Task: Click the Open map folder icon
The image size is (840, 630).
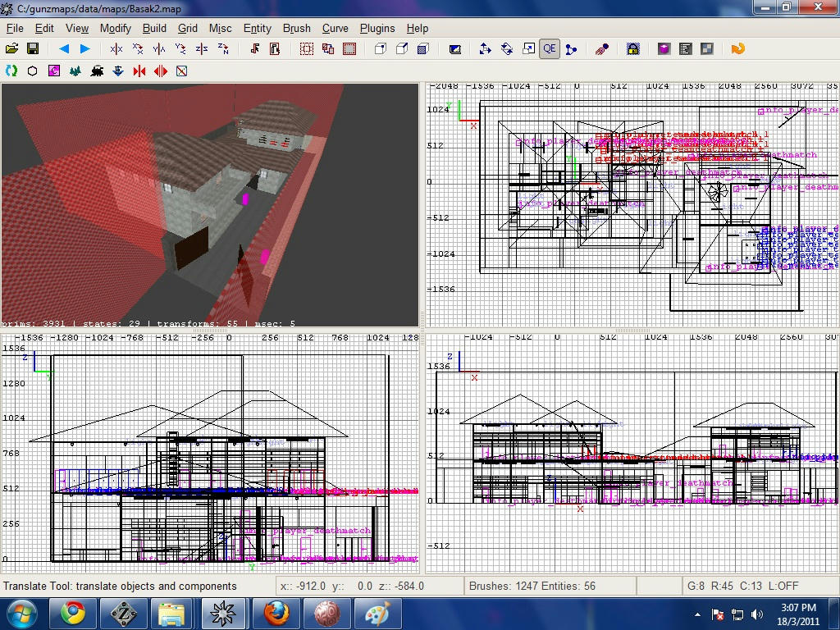Action: pyautogui.click(x=12, y=49)
